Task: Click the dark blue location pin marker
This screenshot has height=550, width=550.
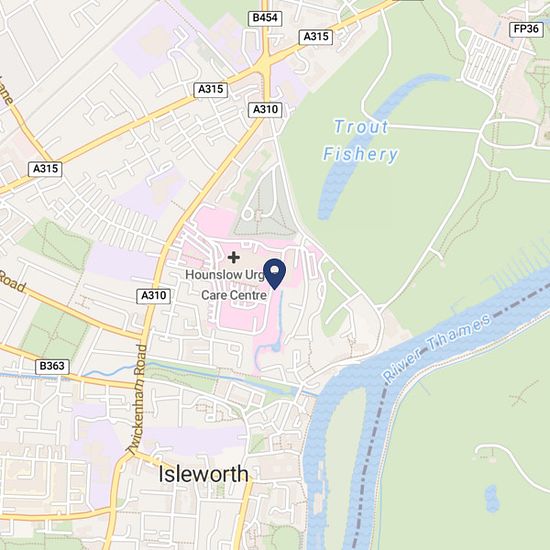Action: point(274,274)
